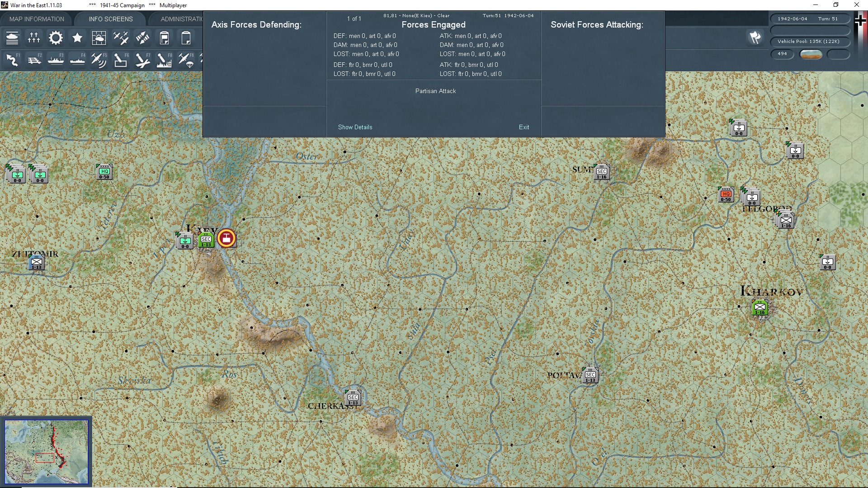Switch to the Map Information tab
868x488 pixels.
pyautogui.click(x=37, y=19)
